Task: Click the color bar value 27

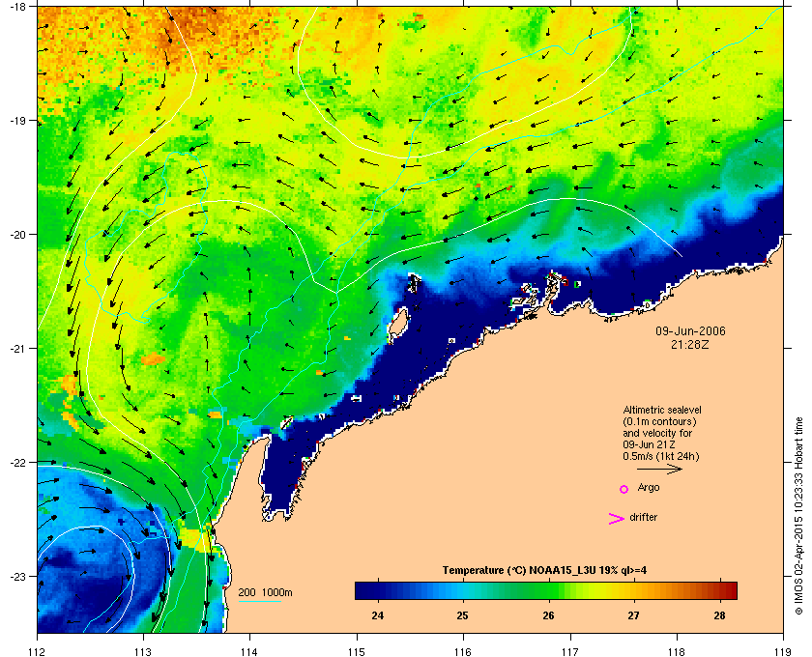Action: point(633,615)
